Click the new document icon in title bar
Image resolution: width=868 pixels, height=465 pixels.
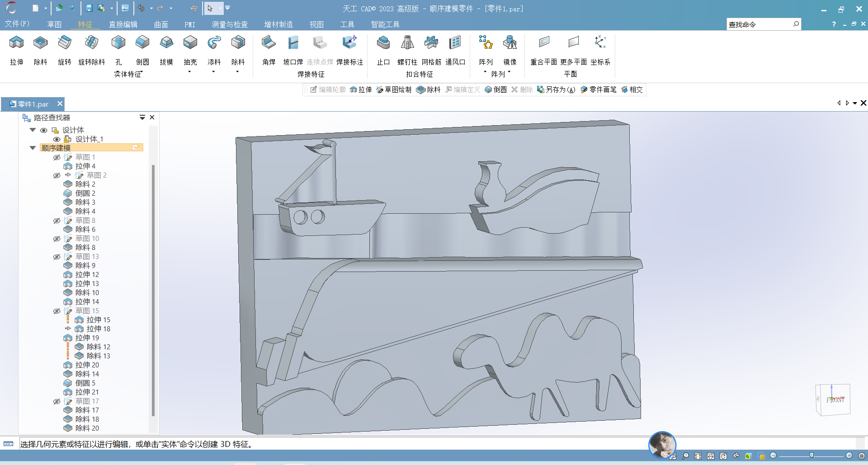(35, 8)
